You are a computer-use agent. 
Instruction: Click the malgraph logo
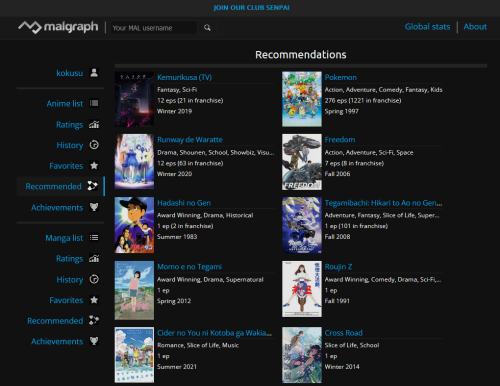58,27
